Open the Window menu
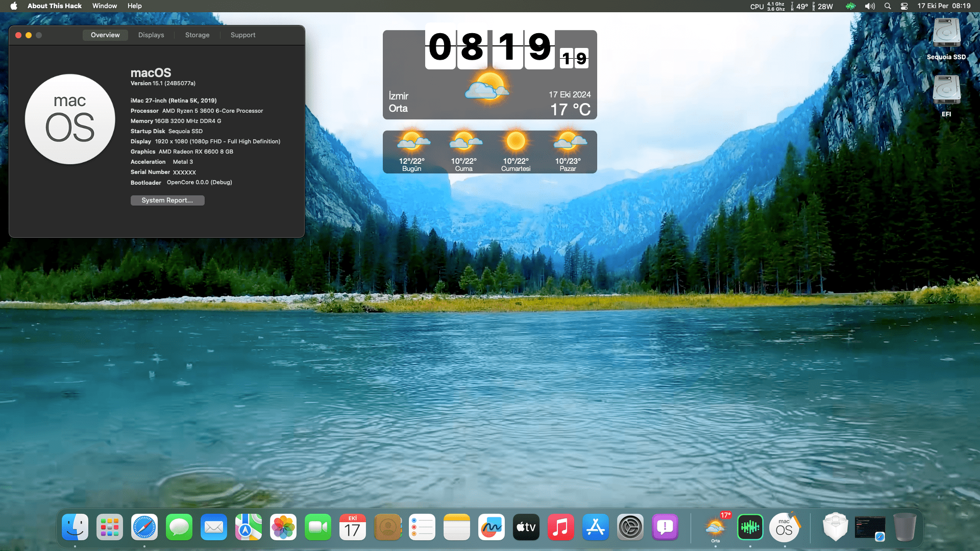 (x=104, y=6)
